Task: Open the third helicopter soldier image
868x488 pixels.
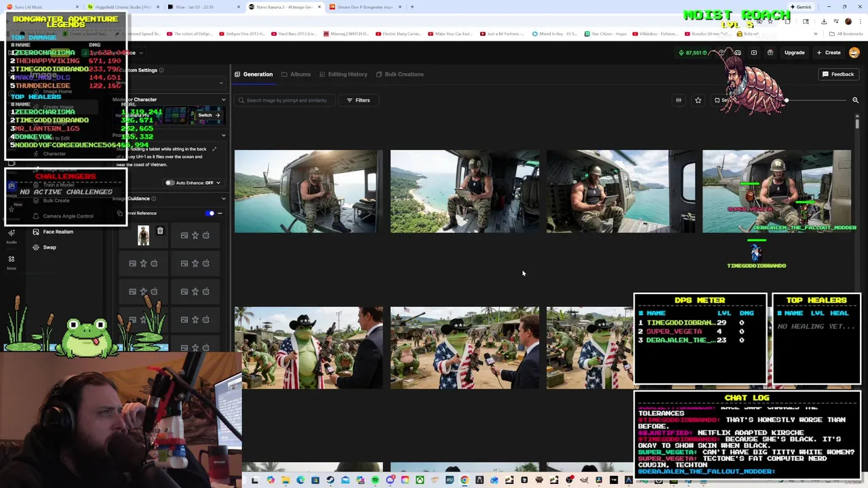Action: click(620, 191)
